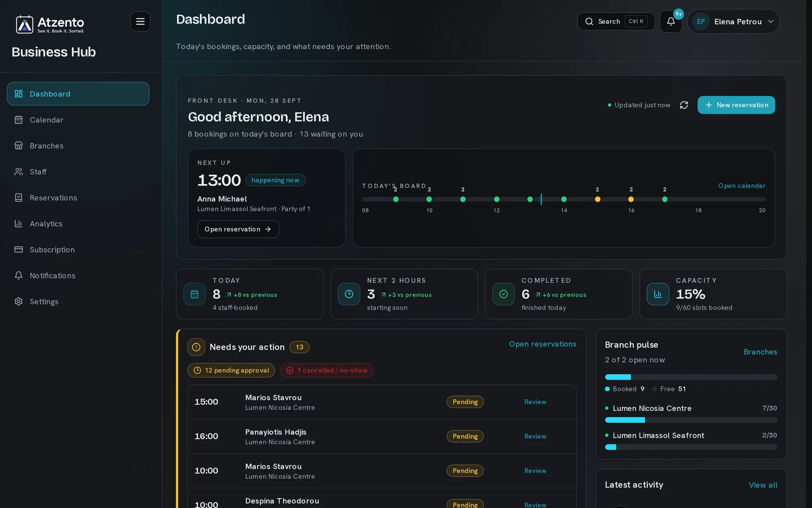Open Subscription from the sidebar
The width and height of the screenshot is (812, 508).
point(78,250)
